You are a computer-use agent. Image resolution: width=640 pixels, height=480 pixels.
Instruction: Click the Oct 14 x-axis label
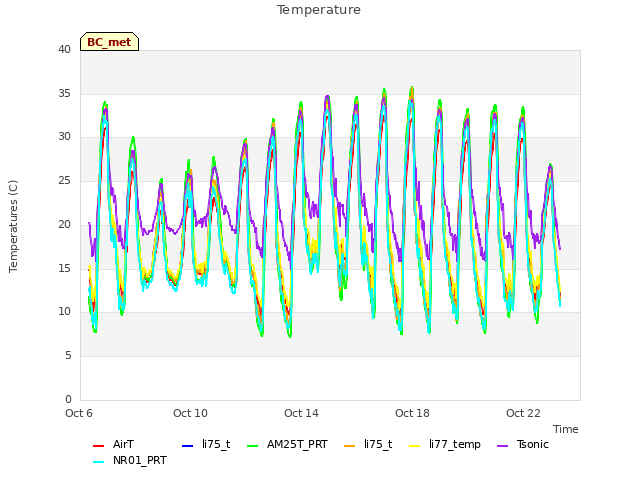click(301, 413)
